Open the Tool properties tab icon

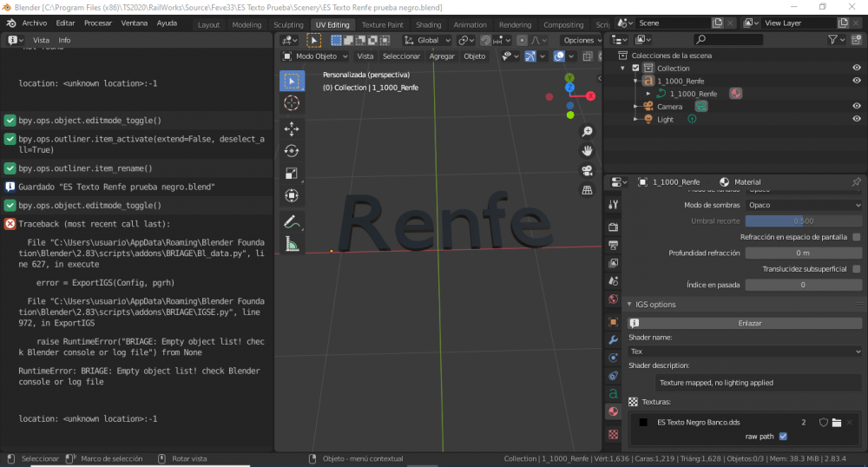pyautogui.click(x=614, y=205)
